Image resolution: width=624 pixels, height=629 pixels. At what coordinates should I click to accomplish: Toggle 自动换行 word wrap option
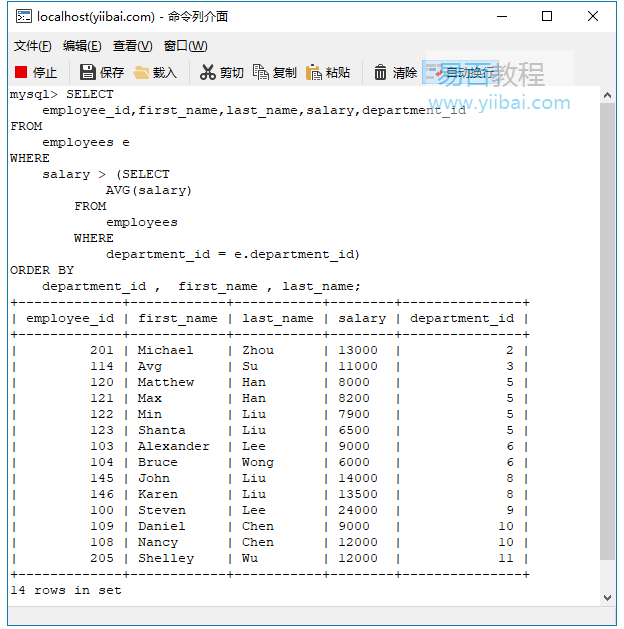tap(462, 72)
